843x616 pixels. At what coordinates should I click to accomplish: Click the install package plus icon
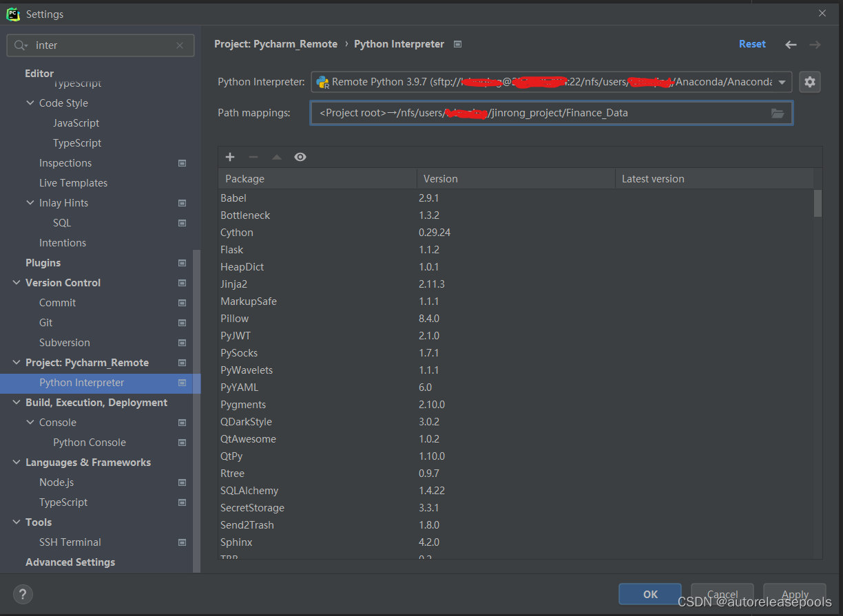click(230, 157)
